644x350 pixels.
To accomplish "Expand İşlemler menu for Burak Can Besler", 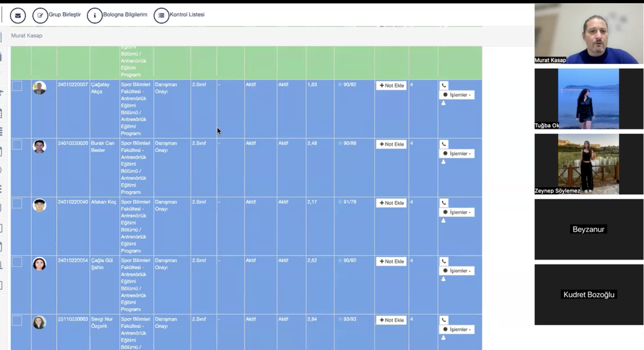I will point(457,153).
